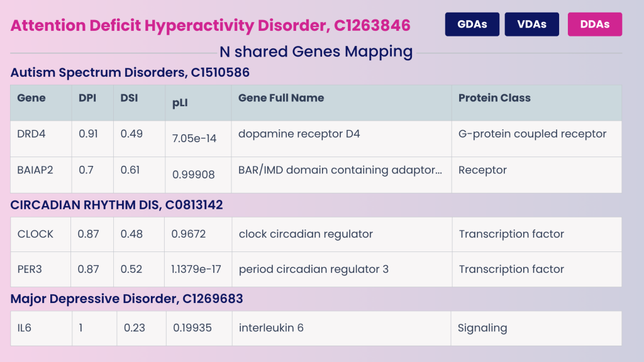Image resolution: width=644 pixels, height=362 pixels.
Task: Sort by the DSI column header
Action: click(128, 98)
